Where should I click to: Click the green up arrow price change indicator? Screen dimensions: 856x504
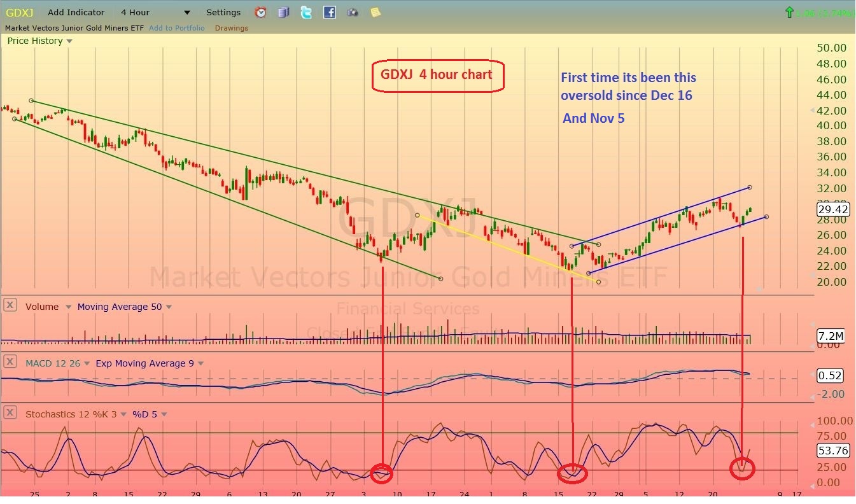pos(789,12)
